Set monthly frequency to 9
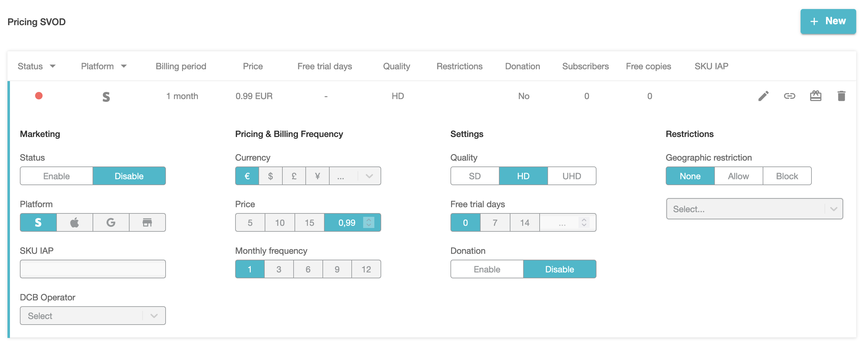 (337, 269)
